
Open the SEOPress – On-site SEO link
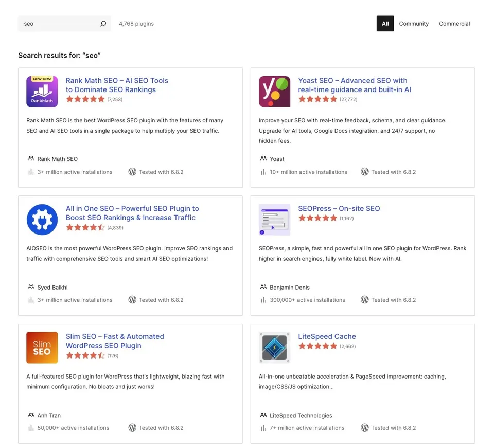click(x=339, y=208)
